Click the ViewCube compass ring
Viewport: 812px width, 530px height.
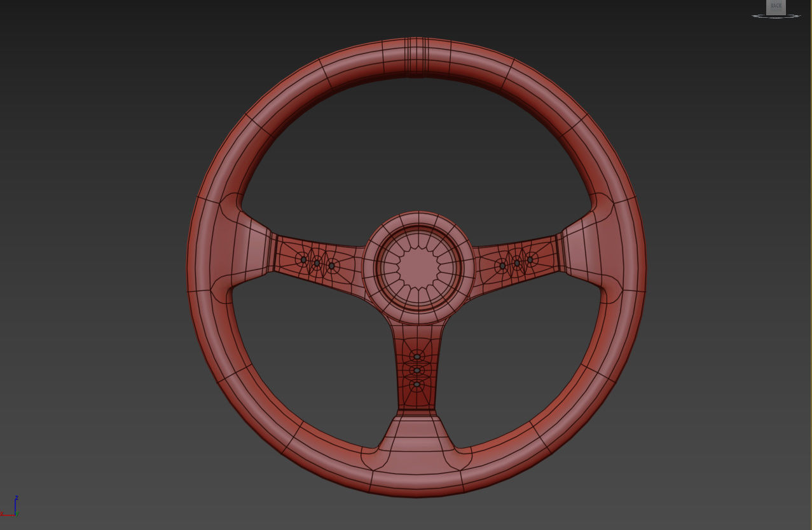[x=776, y=16]
